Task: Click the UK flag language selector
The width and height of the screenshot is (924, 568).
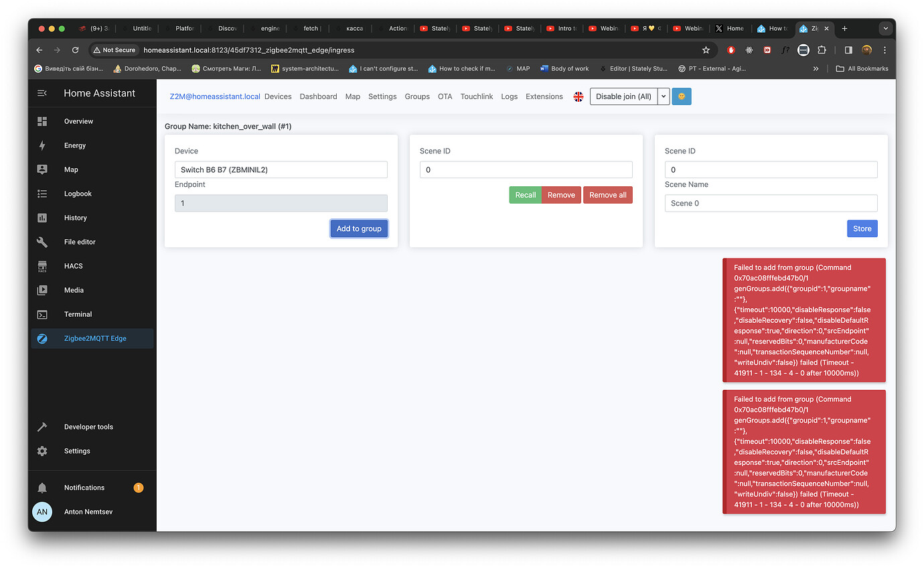Action: (579, 96)
